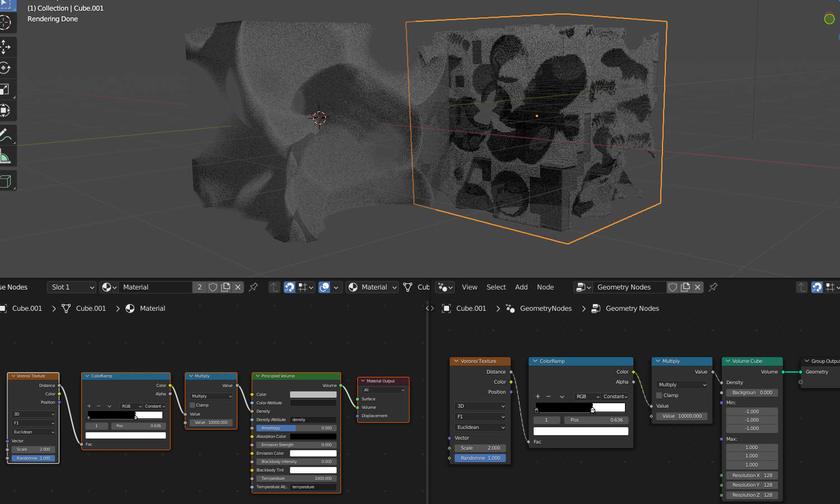This screenshot has height=504, width=840.
Task: Duplicate the Material datablock
Action: [226, 287]
